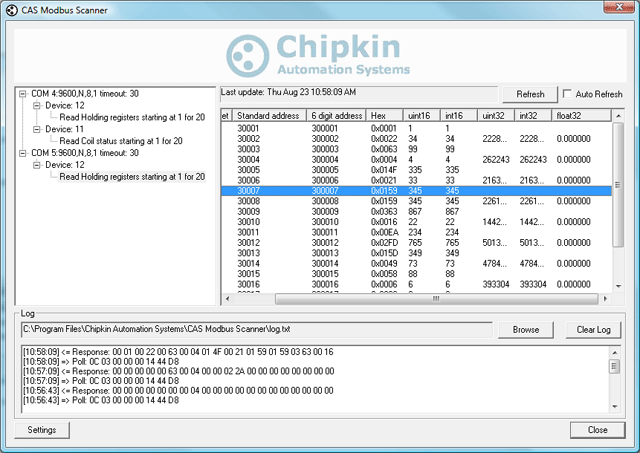640x453 pixels.
Task: Open the Browse dialog for log file
Action: click(x=525, y=329)
